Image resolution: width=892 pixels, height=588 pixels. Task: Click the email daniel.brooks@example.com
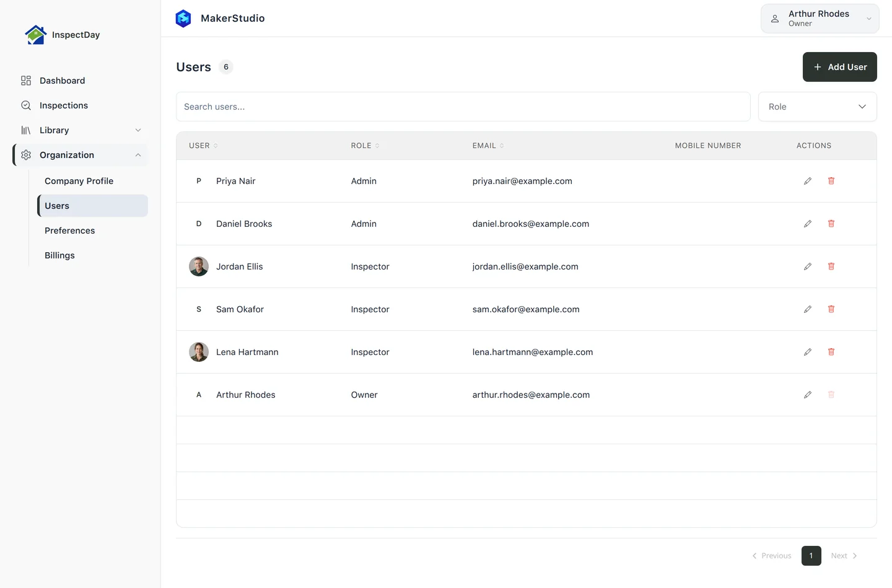coord(531,224)
